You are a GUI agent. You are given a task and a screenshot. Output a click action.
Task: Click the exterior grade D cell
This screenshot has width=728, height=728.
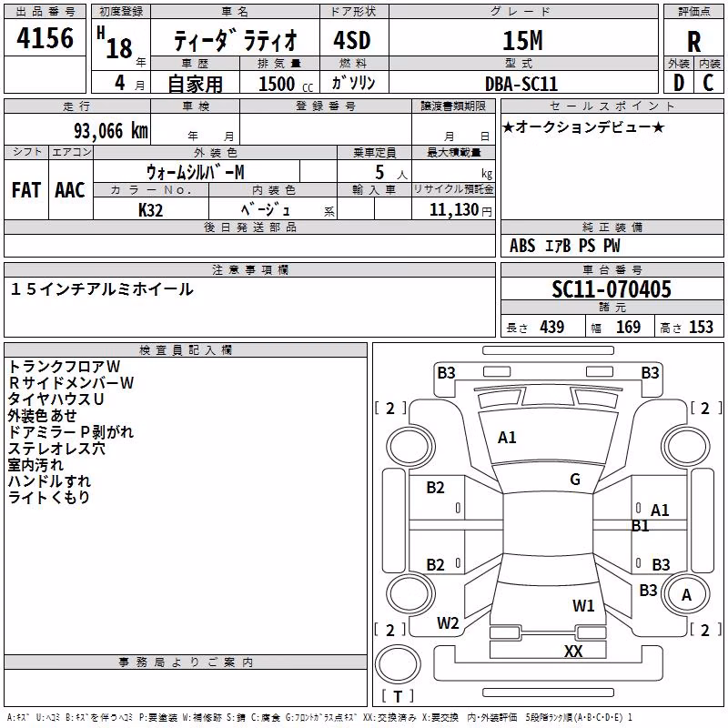[679, 83]
